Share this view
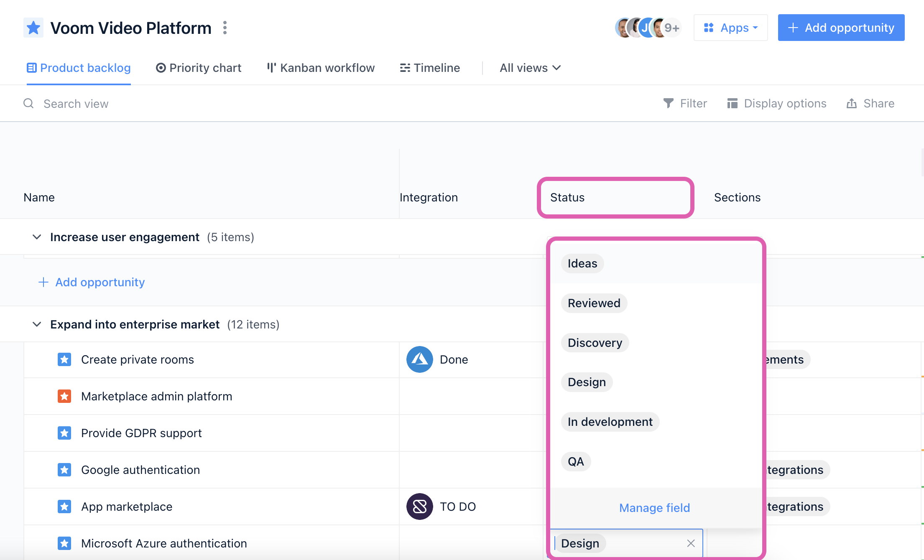The image size is (924, 560). [870, 103]
